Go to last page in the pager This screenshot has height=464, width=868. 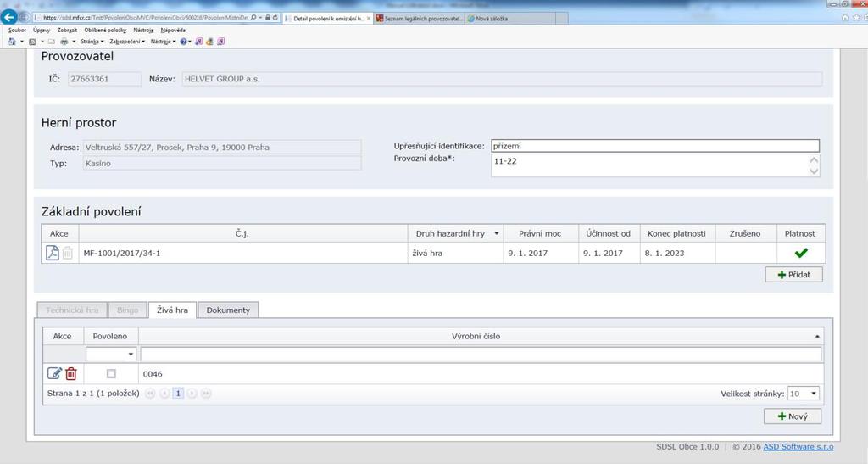(206, 393)
